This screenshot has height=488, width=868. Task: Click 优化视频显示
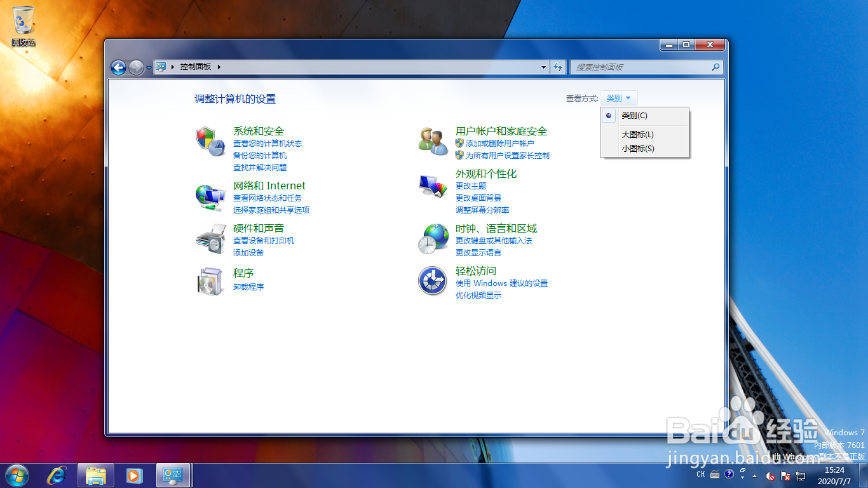click(478, 295)
